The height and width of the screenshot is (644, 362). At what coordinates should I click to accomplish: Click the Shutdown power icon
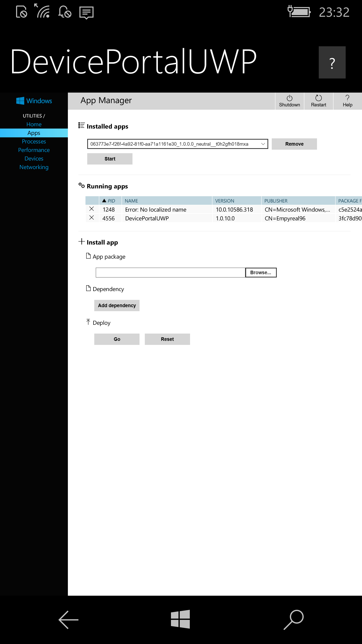click(x=289, y=98)
